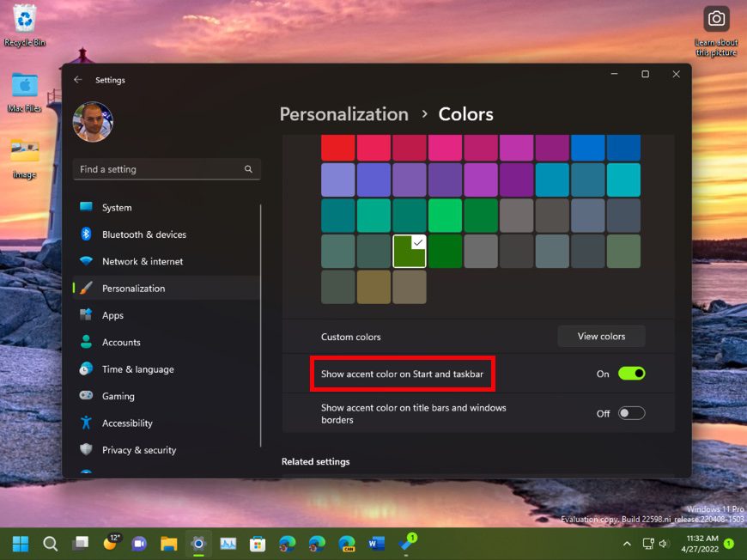Click the Learn about this picture camera icon

coord(715,19)
